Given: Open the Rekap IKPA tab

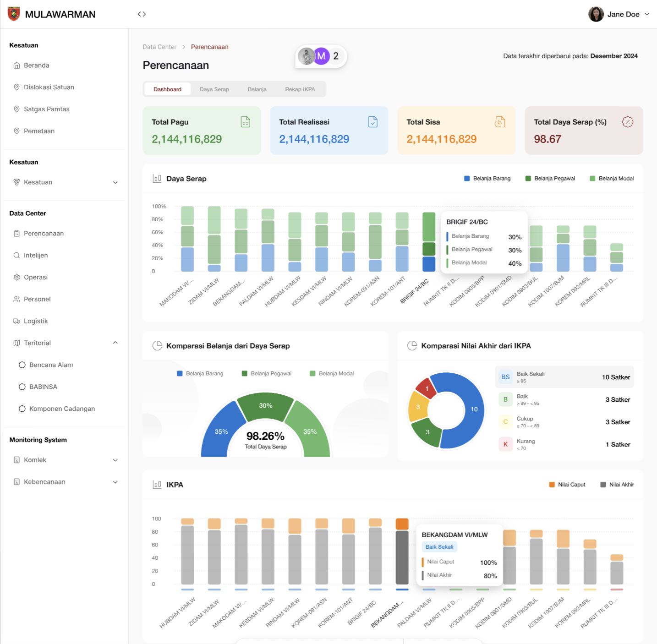Looking at the screenshot, I should coord(300,89).
